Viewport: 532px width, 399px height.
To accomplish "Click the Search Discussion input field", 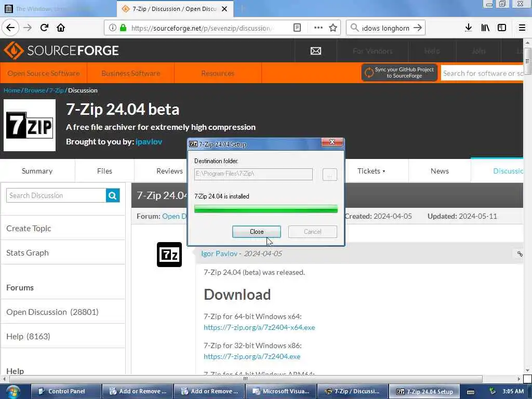I will (56, 195).
